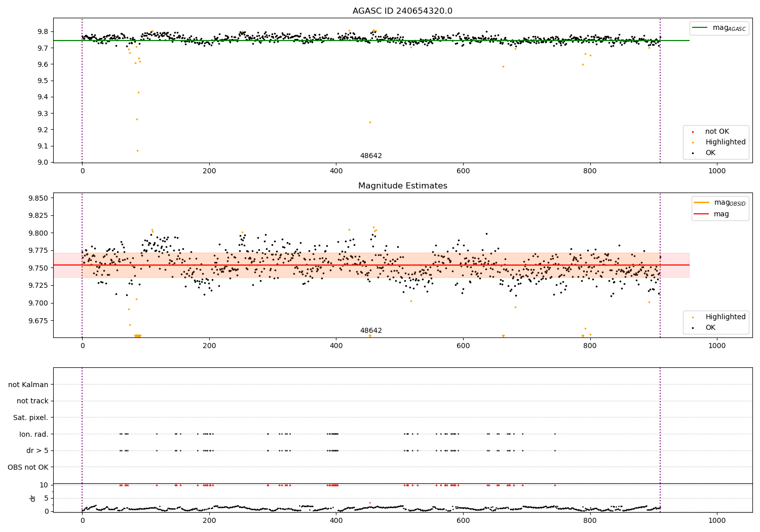
Task: Click the 5 tick on the dr axis
Action: tap(46, 498)
